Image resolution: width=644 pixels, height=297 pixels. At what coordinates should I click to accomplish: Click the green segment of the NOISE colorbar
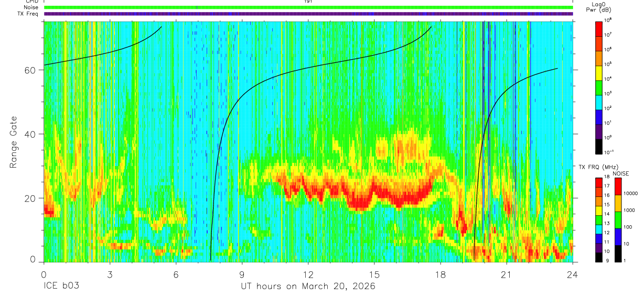pyautogui.click(x=619, y=219)
